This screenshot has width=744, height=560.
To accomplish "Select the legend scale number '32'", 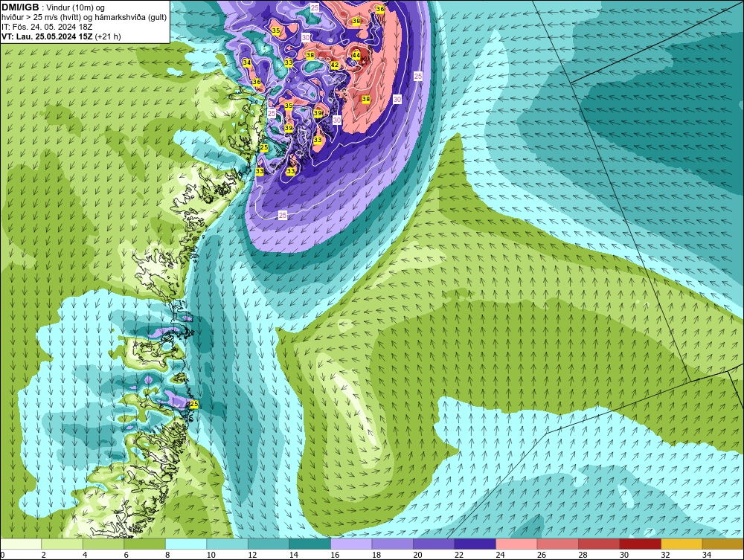I will pyautogui.click(x=665, y=555).
